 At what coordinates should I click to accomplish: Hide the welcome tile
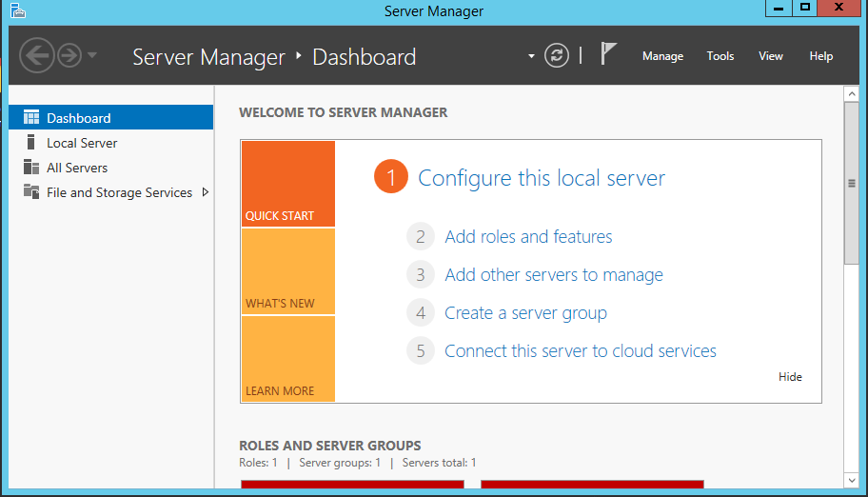pos(790,377)
